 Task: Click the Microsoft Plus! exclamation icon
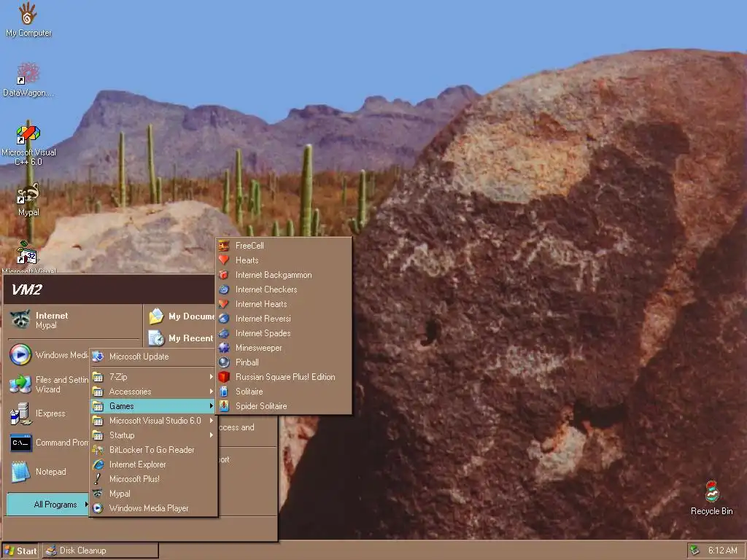coord(98,479)
